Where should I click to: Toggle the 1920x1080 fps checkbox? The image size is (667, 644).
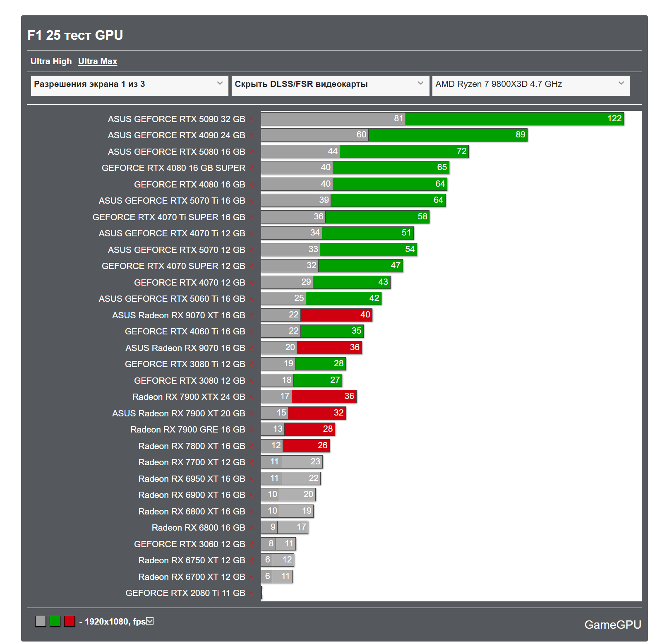pos(150,621)
